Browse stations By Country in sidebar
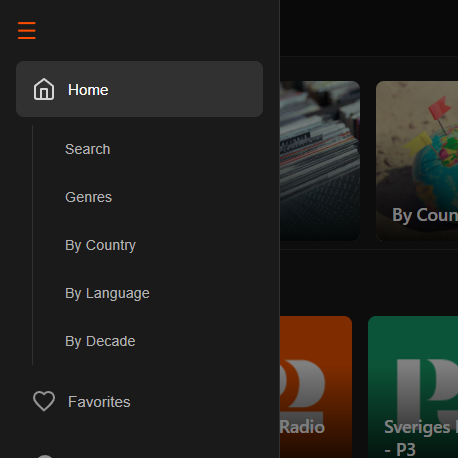The height and width of the screenshot is (458, 458). [100, 245]
